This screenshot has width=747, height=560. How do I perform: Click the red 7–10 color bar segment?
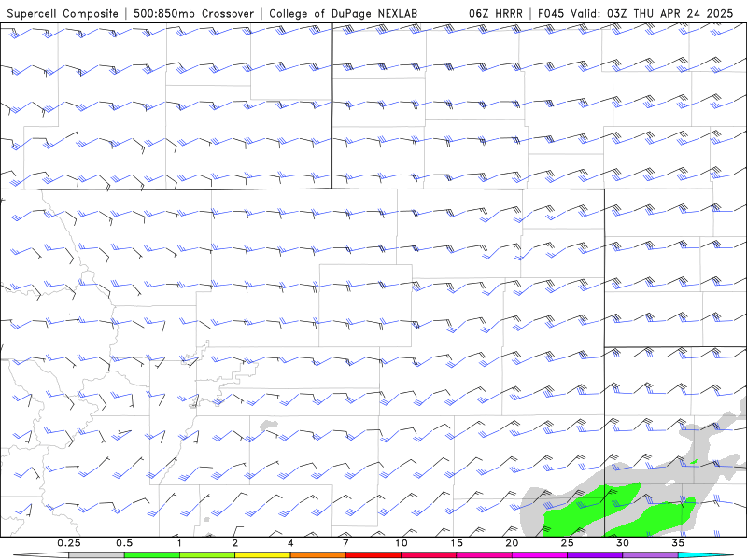pyautogui.click(x=373, y=555)
